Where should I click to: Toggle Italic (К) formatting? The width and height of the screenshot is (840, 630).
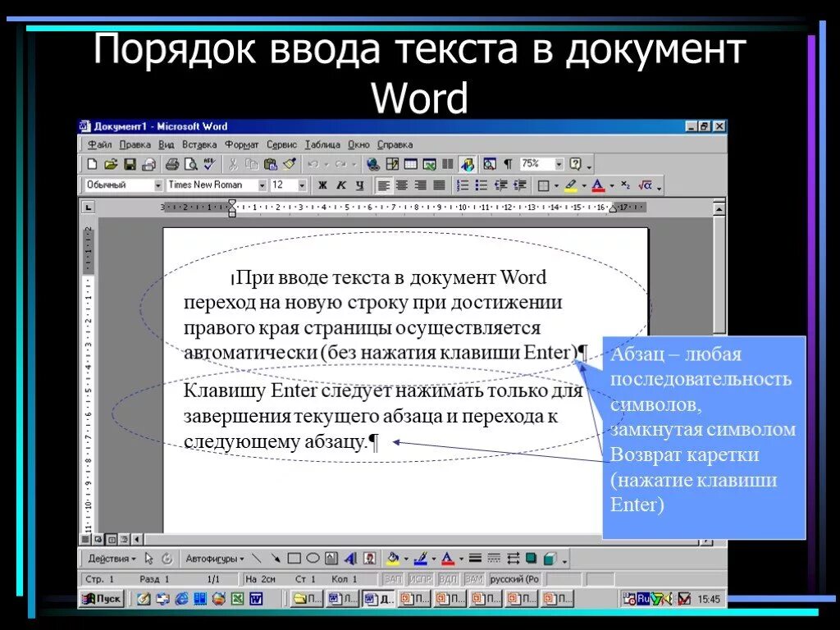(x=341, y=185)
